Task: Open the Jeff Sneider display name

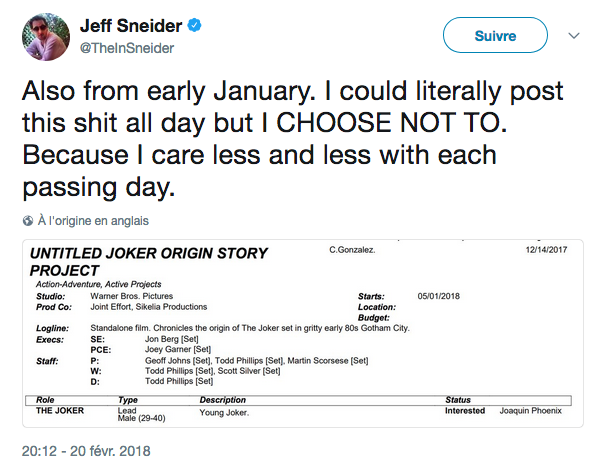Action: [131, 26]
